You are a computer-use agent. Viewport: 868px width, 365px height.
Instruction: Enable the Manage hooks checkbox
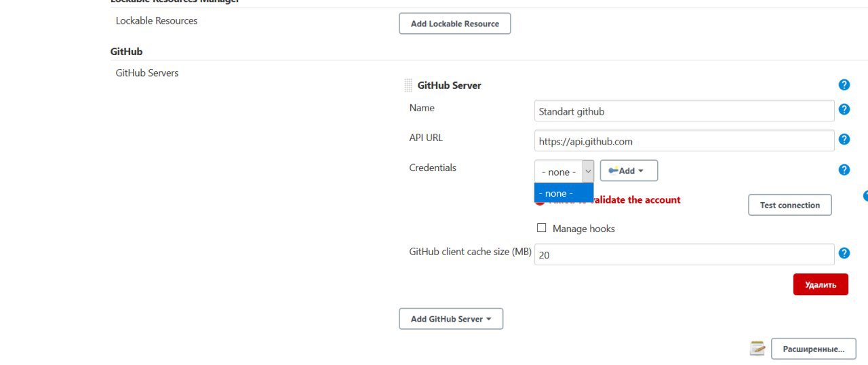pyautogui.click(x=541, y=228)
